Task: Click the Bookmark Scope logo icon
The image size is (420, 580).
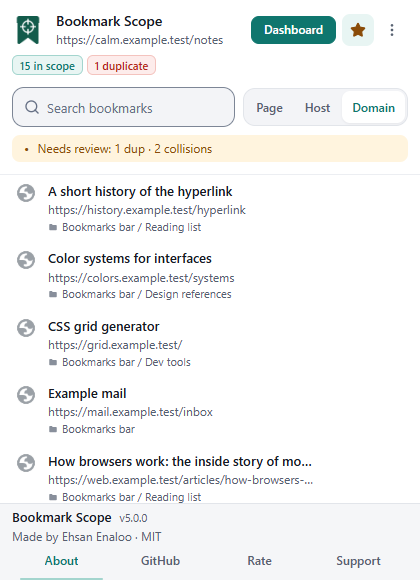Action: [28, 30]
